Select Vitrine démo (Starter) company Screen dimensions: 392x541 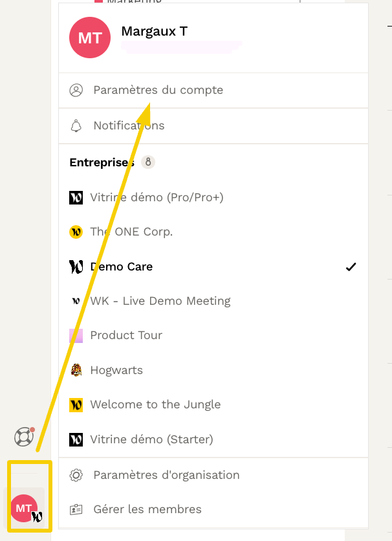[x=151, y=439]
